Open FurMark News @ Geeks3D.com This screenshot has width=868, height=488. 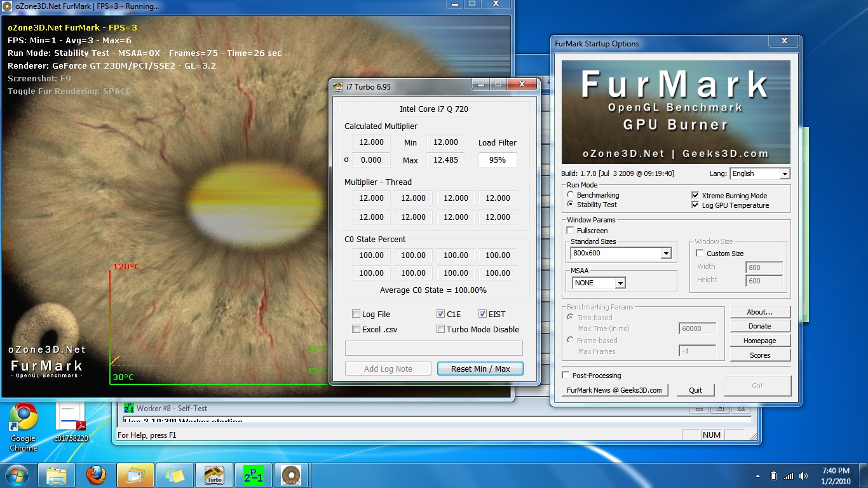click(614, 390)
